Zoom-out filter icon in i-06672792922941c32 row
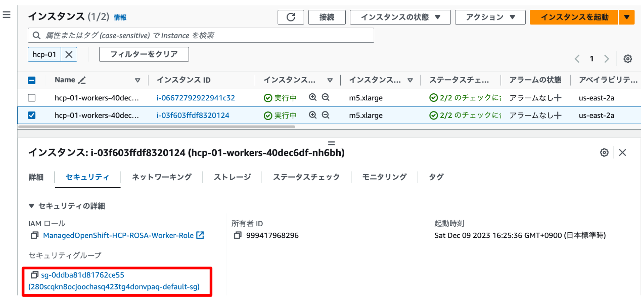This screenshot has height=303, width=644. 326,97
